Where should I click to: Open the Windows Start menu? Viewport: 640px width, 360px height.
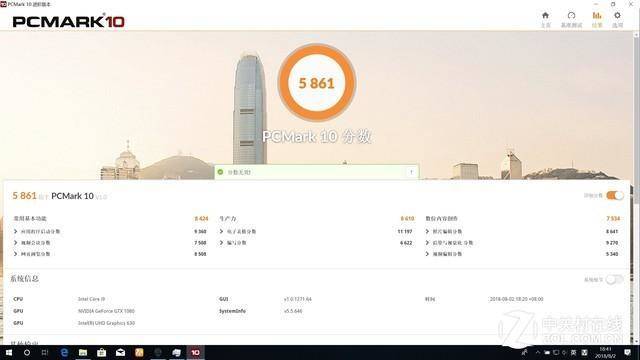coord(8,352)
